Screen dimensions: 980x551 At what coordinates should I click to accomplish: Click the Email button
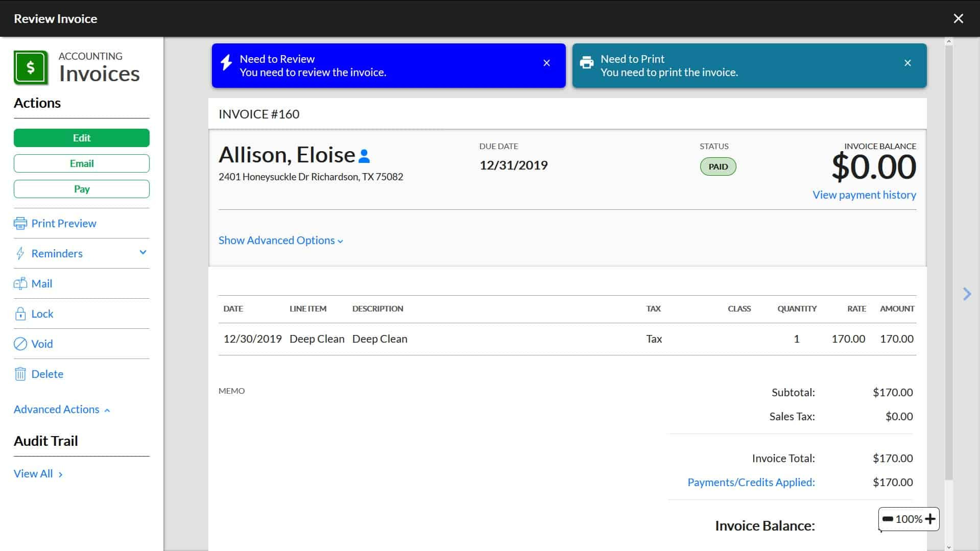coord(82,163)
